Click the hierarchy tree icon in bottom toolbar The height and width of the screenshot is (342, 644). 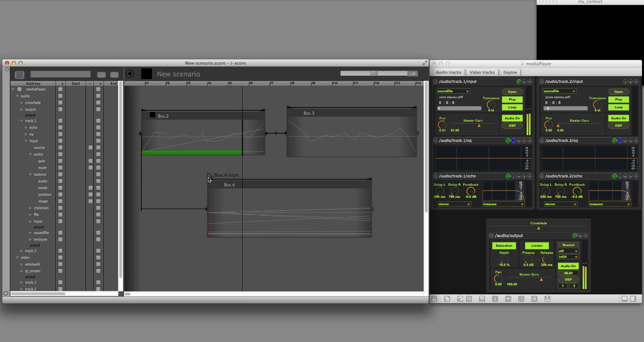(x=547, y=299)
